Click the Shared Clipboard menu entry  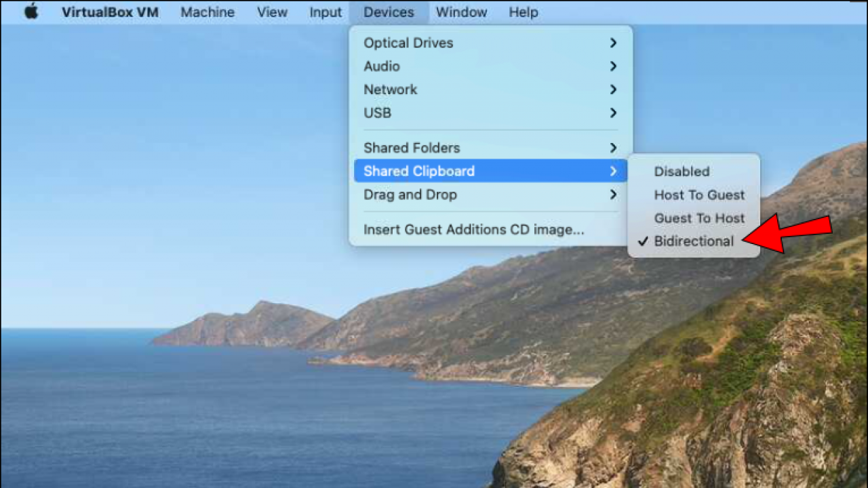pyautogui.click(x=419, y=171)
